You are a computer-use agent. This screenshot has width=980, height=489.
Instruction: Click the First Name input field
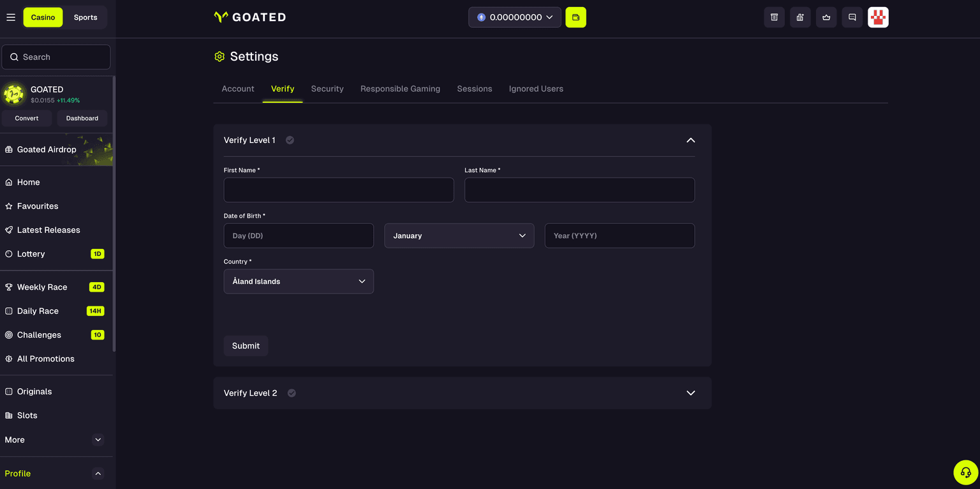pyautogui.click(x=339, y=190)
